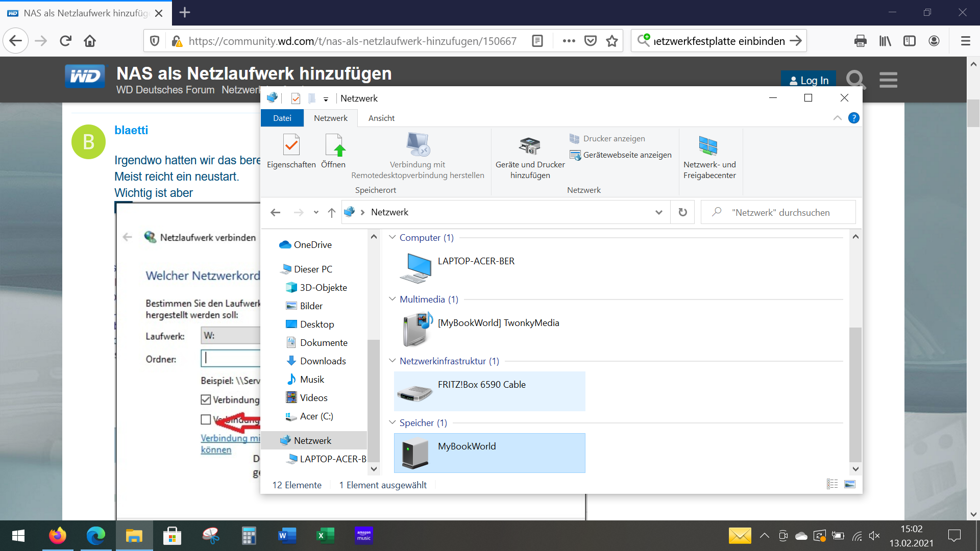Toggle checked Verbindung checkbox in webpage dialog
Image resolution: width=980 pixels, height=551 pixels.
(206, 399)
